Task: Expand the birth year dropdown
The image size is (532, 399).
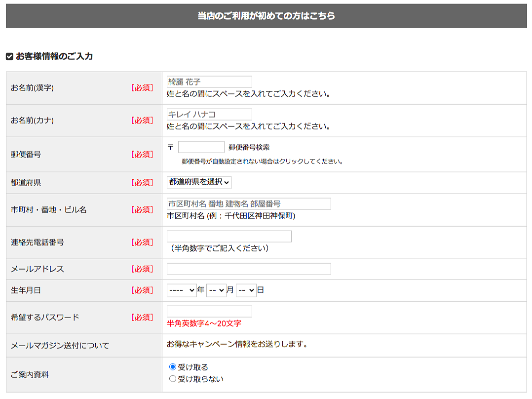Action: [182, 290]
